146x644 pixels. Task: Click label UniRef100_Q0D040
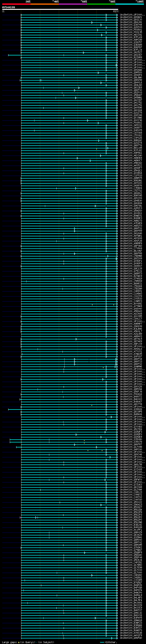(x=131, y=309)
